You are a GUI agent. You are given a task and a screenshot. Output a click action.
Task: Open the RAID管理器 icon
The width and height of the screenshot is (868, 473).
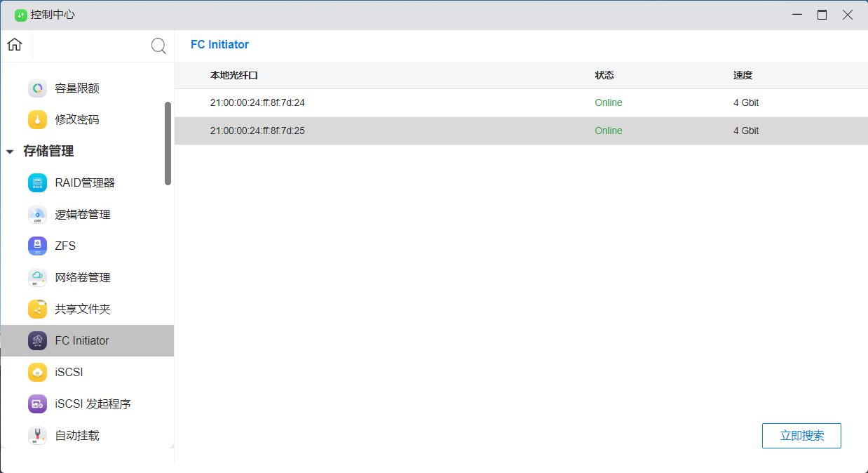point(37,183)
